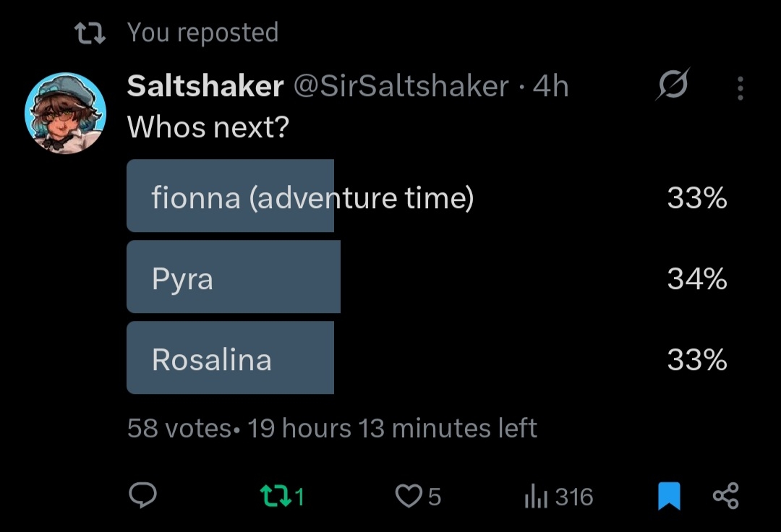The height and width of the screenshot is (532, 781).
Task: Open the "Whos next?" post text
Action: (x=208, y=128)
